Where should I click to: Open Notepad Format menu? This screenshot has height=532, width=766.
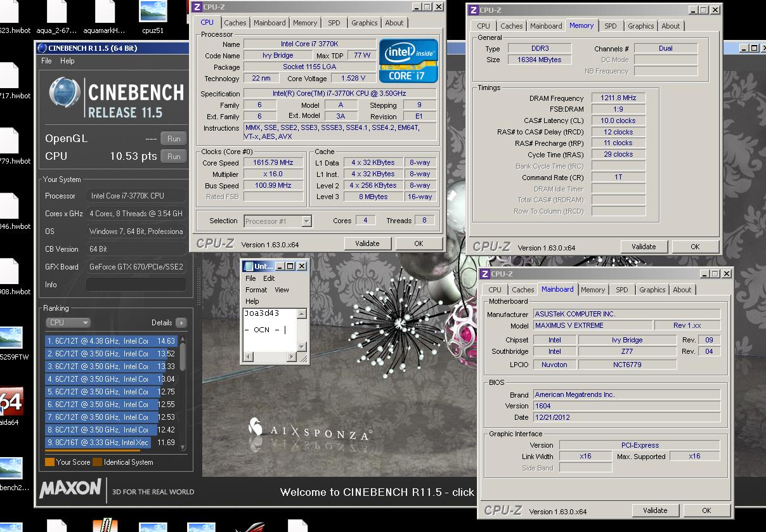pyautogui.click(x=256, y=290)
